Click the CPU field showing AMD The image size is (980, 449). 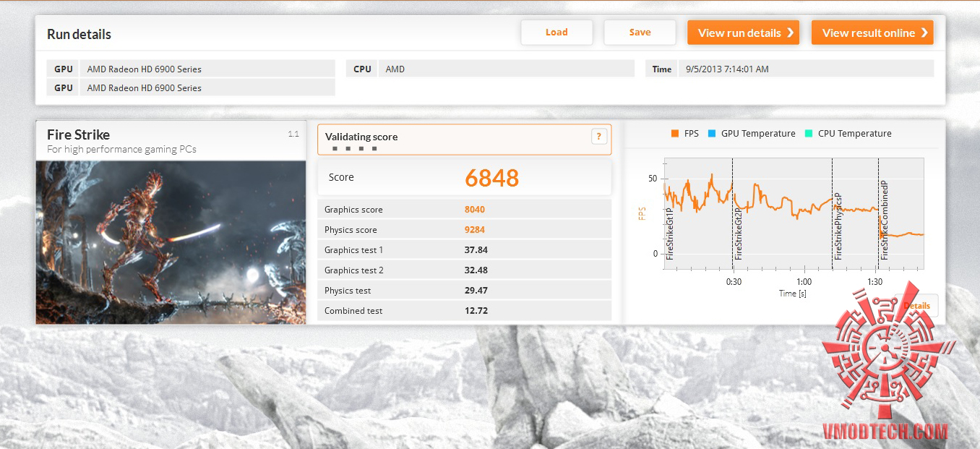click(506, 69)
